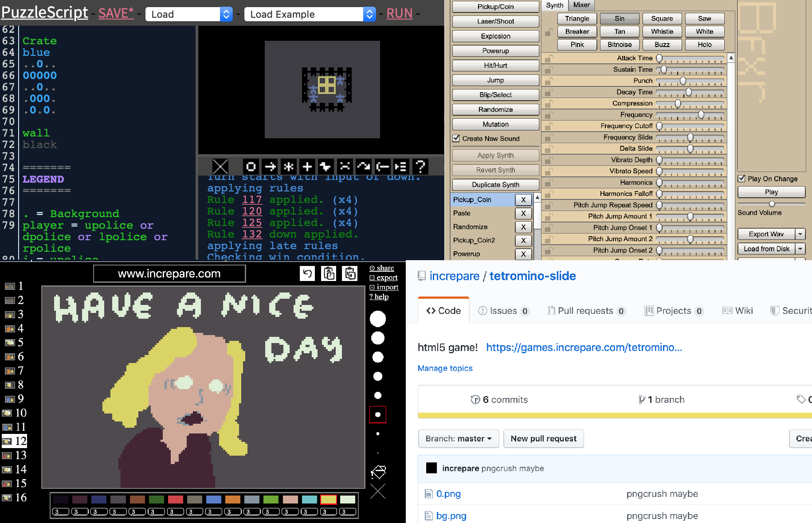The image size is (812, 523).
Task: Click the copy frame icon in the paint app
Action: pyautogui.click(x=329, y=273)
